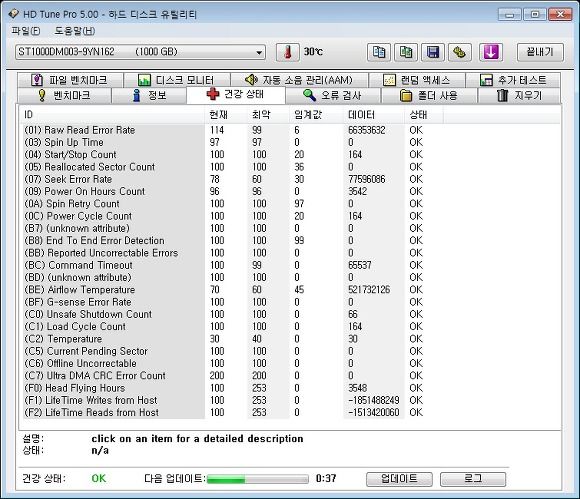Click the 업데이트 button

pyautogui.click(x=399, y=479)
